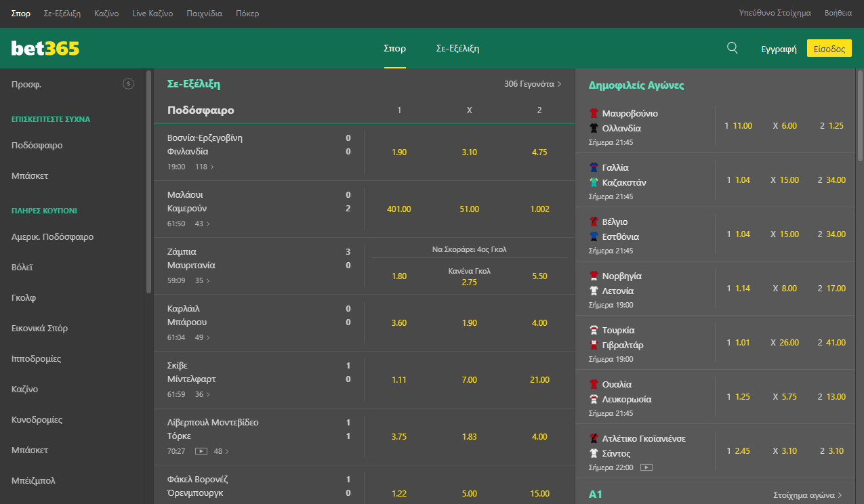The image size is (864, 504).
Task: Open Live Καζίνο in top menu
Action: click(152, 14)
